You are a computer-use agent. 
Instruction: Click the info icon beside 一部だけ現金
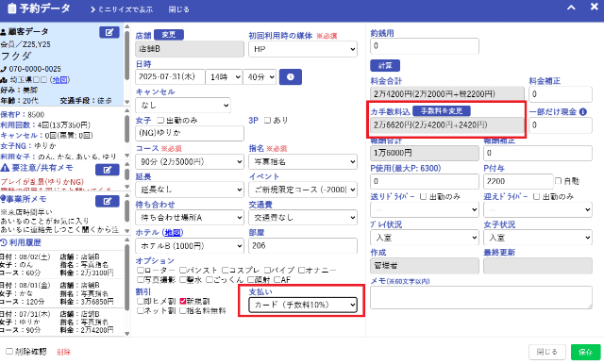[583, 111]
